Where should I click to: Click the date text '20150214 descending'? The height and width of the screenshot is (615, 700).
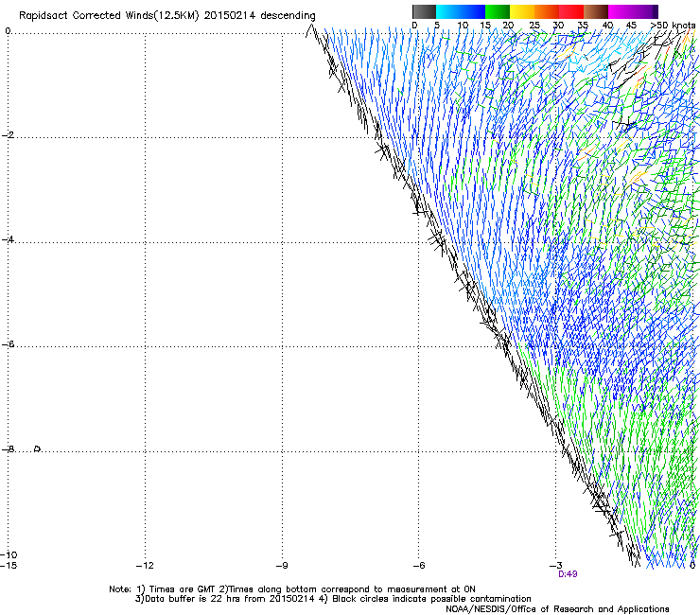(259, 16)
